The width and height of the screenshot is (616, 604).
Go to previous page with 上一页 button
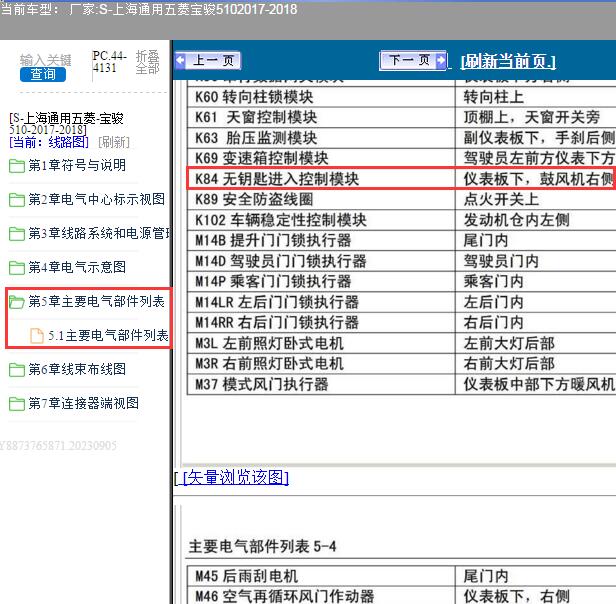tap(208, 61)
